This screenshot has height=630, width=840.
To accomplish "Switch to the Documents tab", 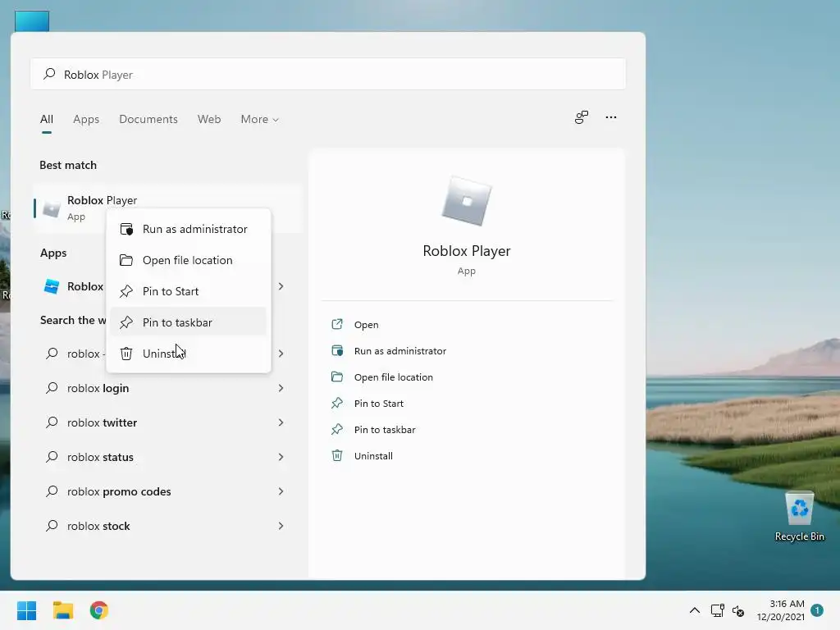I will point(148,119).
